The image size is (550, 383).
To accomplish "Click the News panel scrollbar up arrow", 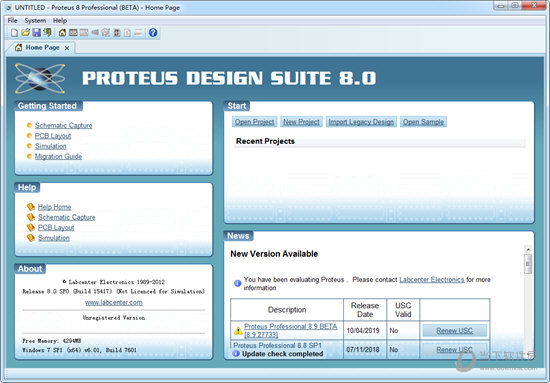I will [x=528, y=249].
